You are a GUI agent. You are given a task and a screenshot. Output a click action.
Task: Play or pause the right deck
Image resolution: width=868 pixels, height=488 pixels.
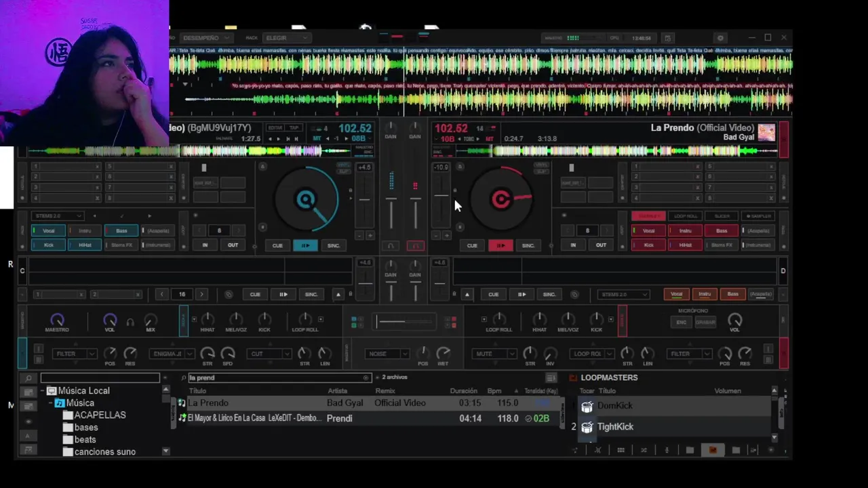(500, 245)
